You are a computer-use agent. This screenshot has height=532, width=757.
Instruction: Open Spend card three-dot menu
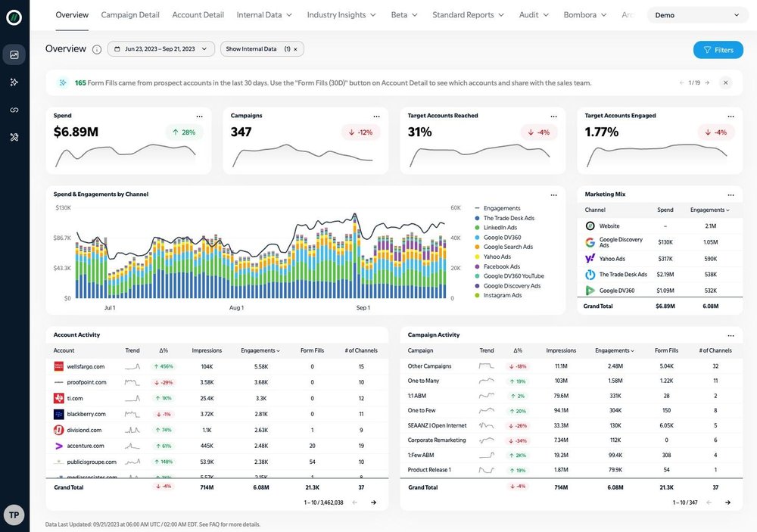tap(199, 117)
